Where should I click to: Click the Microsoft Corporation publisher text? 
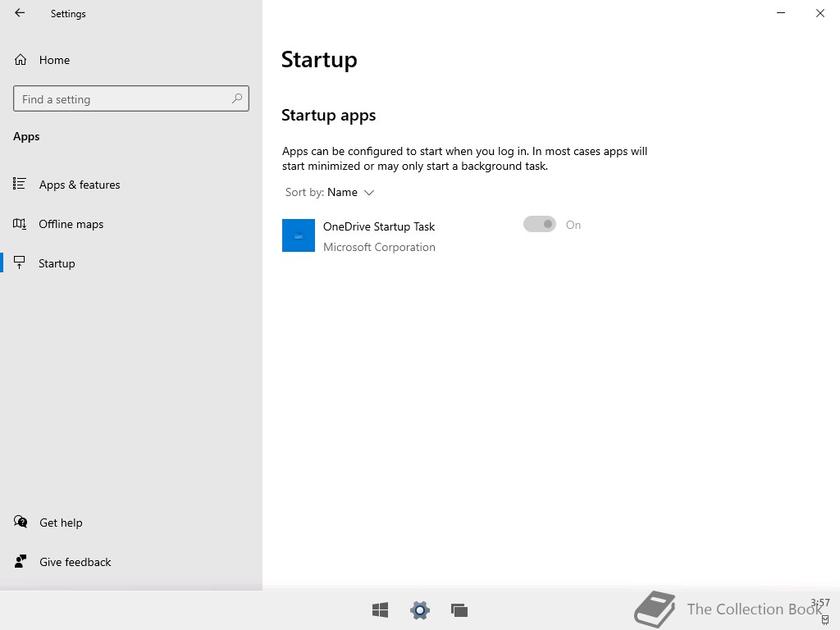[379, 247]
